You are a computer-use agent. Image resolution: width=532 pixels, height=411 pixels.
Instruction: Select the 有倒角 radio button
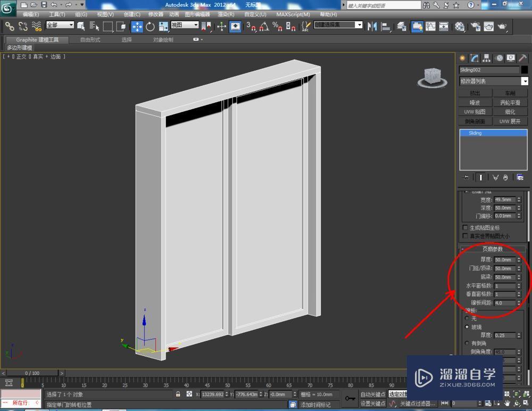[467, 343]
